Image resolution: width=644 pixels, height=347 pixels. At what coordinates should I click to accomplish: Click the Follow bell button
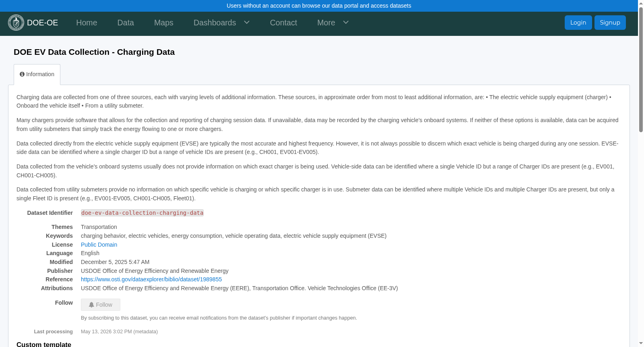tap(101, 305)
